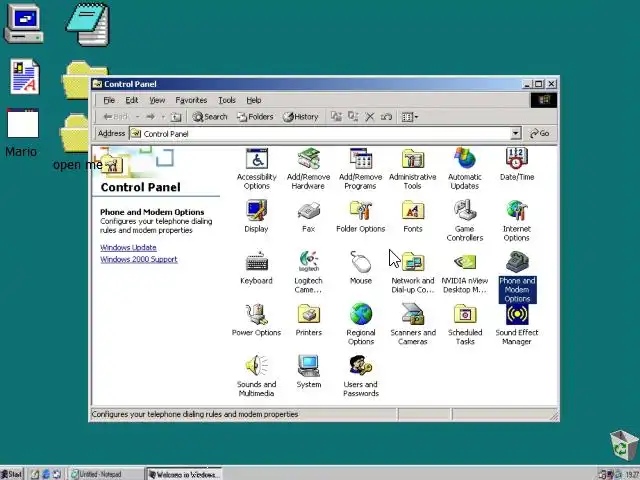Click the Delete (X) toolbar button
The image size is (640, 480).
[x=370, y=117]
